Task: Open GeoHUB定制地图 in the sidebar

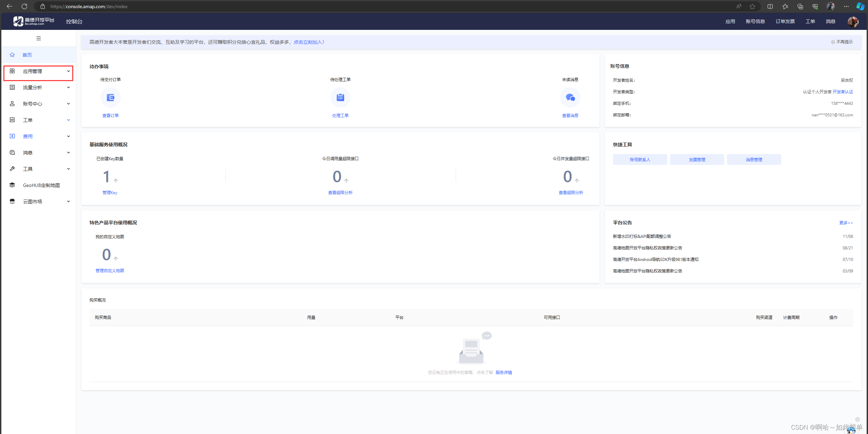Action: 41,185
